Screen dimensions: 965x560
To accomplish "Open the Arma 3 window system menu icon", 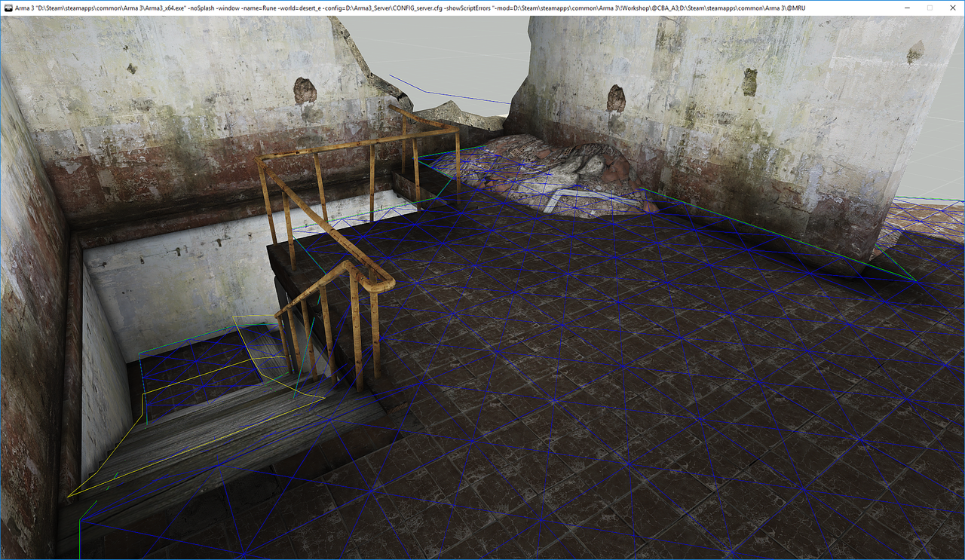I will (8, 8).
